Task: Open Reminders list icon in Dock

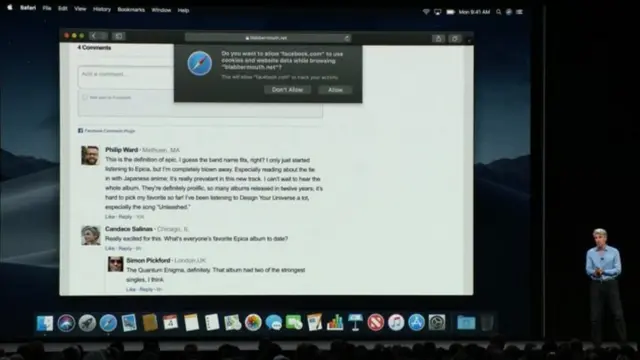Action: tap(212, 323)
